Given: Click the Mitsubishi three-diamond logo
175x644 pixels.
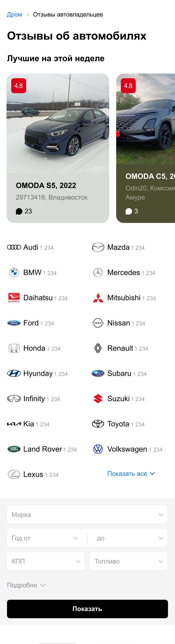Looking at the screenshot, I should click(x=98, y=298).
